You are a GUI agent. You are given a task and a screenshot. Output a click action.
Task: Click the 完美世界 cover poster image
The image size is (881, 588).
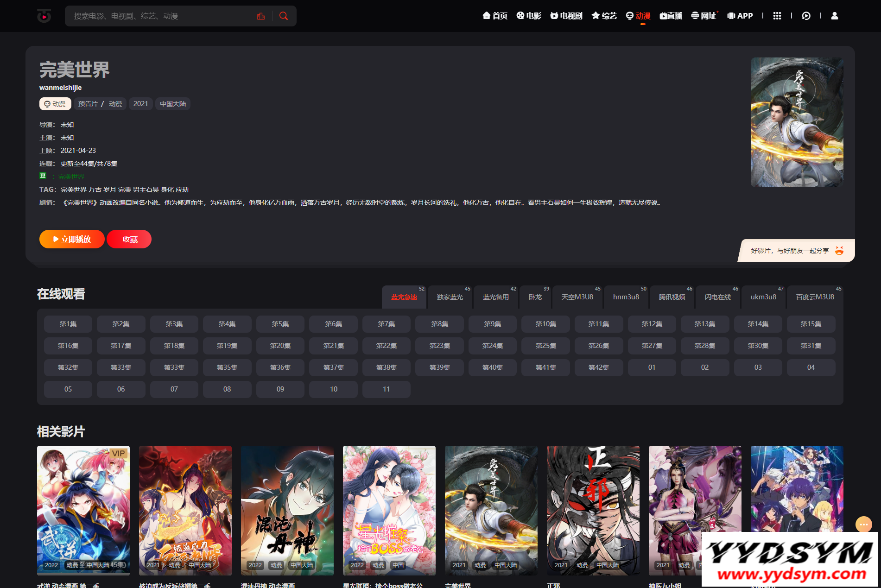[797, 122]
